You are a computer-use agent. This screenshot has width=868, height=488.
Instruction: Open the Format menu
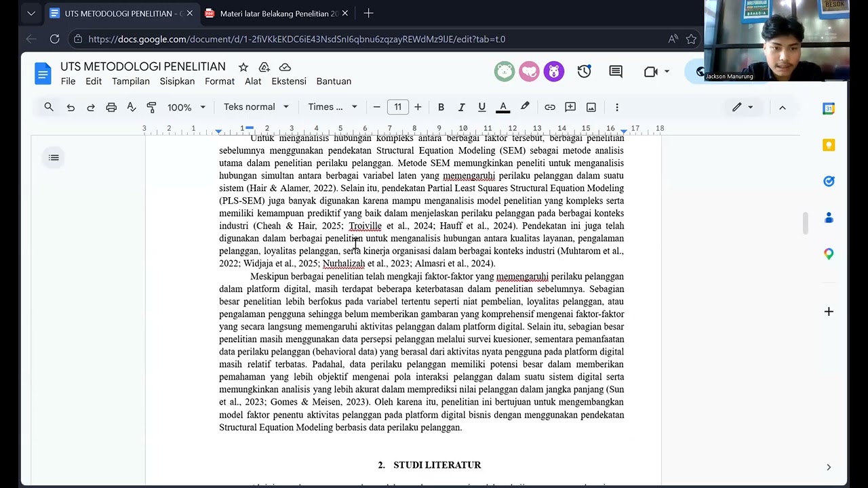220,81
